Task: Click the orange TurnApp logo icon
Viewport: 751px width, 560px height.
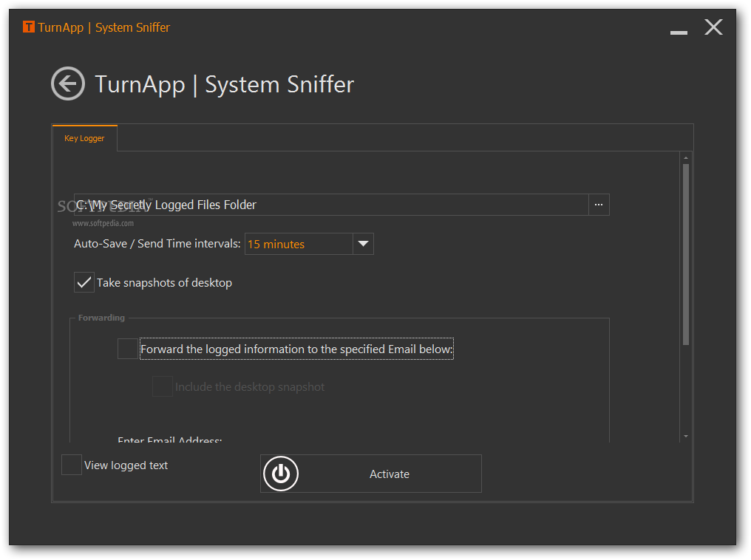Action: [x=29, y=27]
